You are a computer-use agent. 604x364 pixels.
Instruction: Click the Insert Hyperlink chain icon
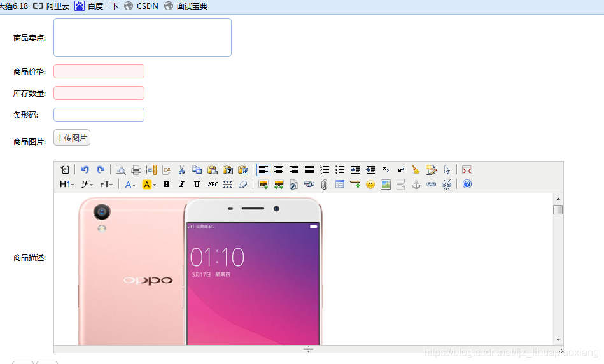click(x=432, y=184)
